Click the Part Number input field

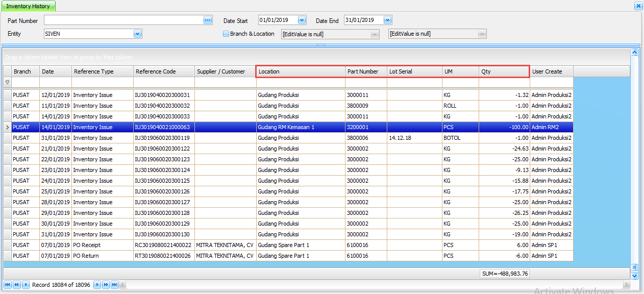point(123,20)
